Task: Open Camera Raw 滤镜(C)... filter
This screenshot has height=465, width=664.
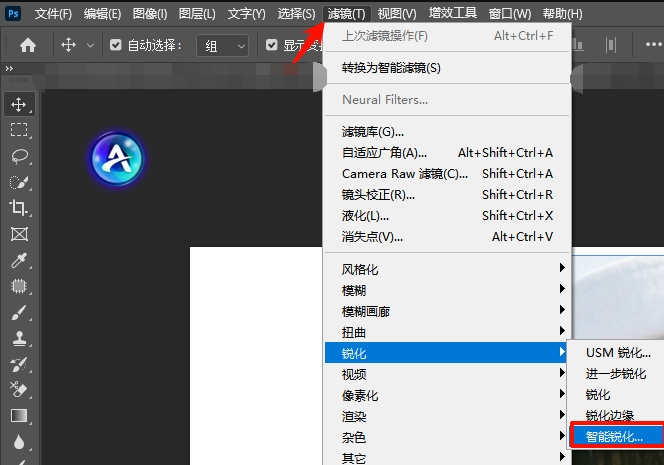Action: click(x=404, y=173)
